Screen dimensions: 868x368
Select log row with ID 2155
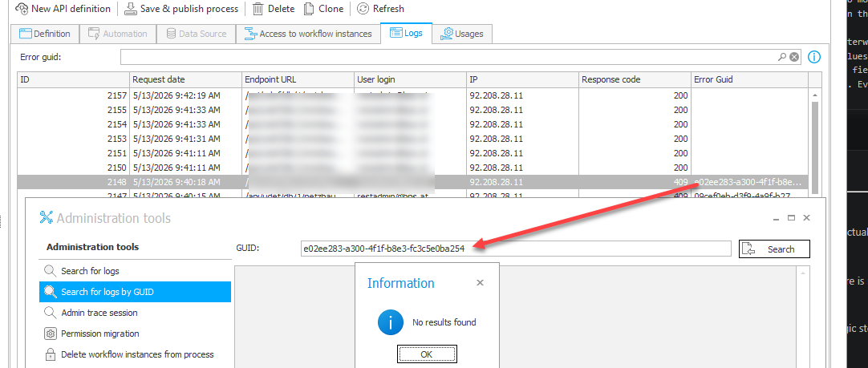[x=412, y=110]
